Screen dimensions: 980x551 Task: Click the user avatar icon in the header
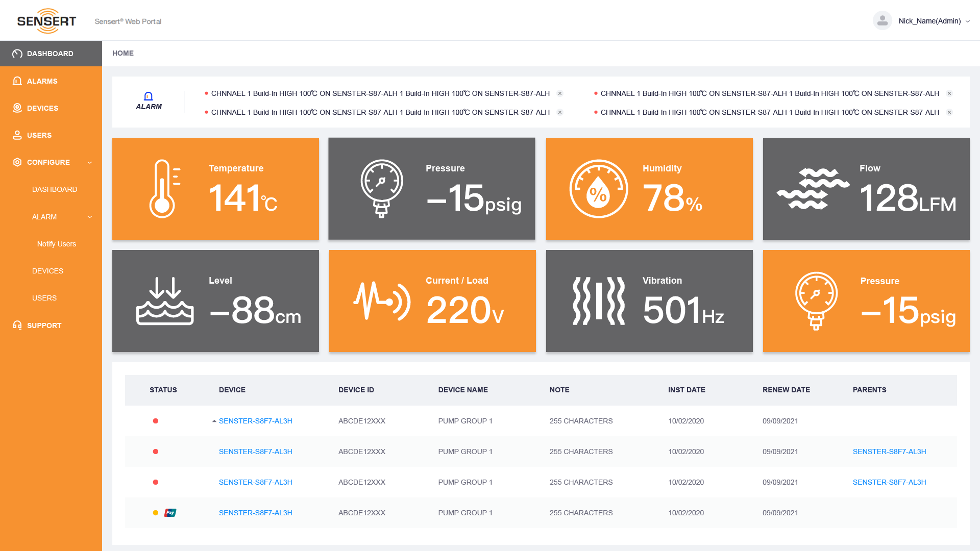tap(882, 21)
